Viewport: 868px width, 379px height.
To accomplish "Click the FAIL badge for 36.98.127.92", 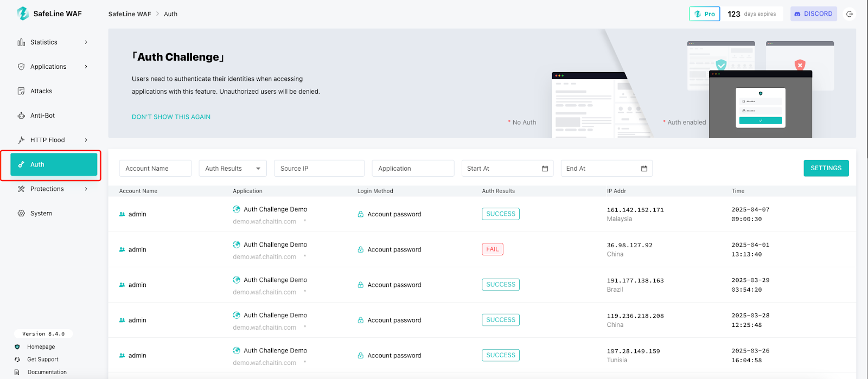I will (493, 249).
